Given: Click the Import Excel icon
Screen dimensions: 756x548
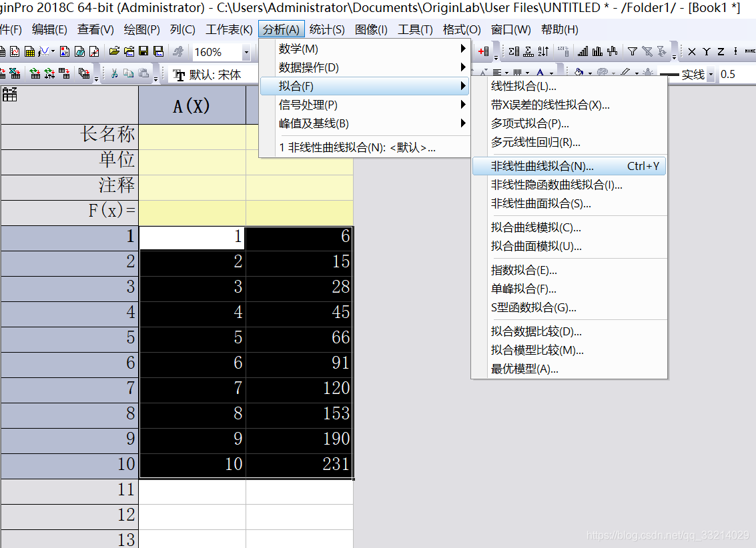Looking at the screenshot, I should (15, 73).
